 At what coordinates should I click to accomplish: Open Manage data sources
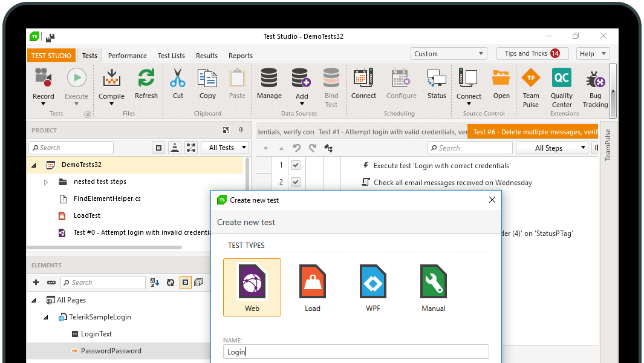tap(269, 77)
